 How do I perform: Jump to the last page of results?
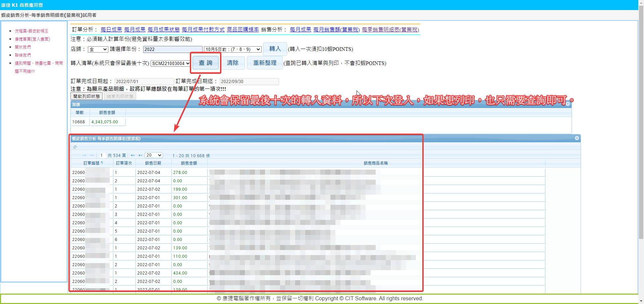140,156
